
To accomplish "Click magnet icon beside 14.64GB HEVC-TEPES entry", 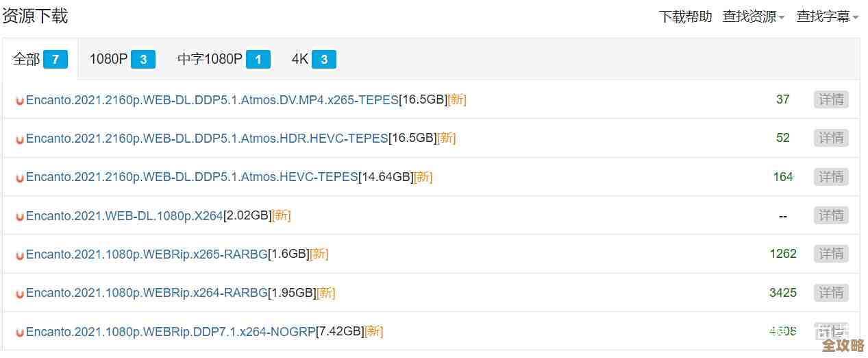I will point(20,178).
